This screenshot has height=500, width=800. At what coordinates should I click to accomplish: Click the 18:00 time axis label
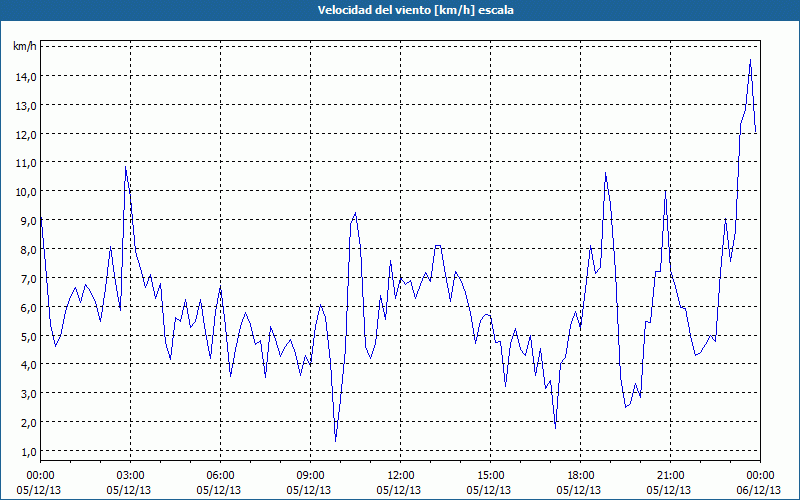pyautogui.click(x=581, y=476)
